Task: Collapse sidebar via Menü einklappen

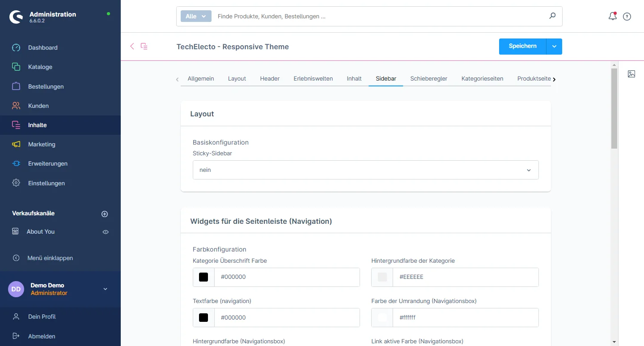Action: [50, 258]
